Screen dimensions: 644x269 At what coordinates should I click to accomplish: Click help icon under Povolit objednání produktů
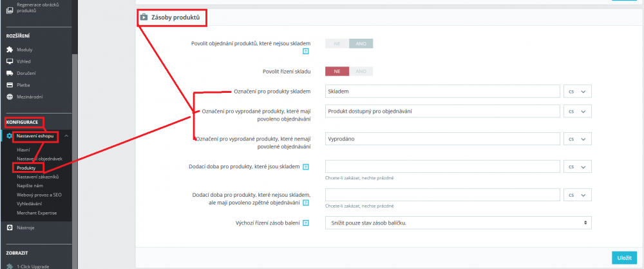tap(305, 52)
